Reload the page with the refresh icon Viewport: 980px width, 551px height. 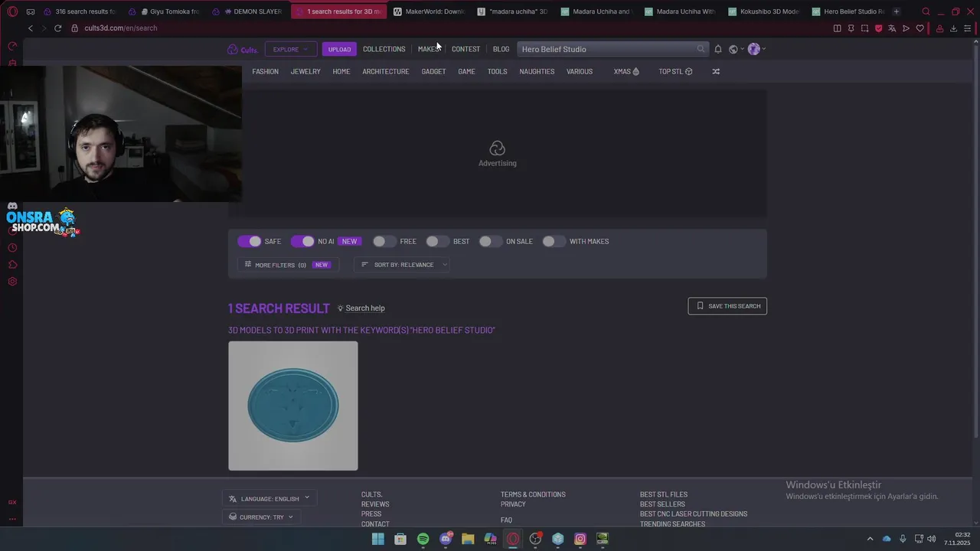57,28
